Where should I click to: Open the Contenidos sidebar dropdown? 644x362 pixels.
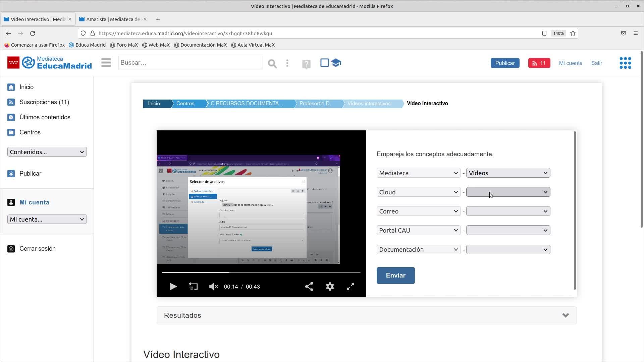click(x=47, y=152)
